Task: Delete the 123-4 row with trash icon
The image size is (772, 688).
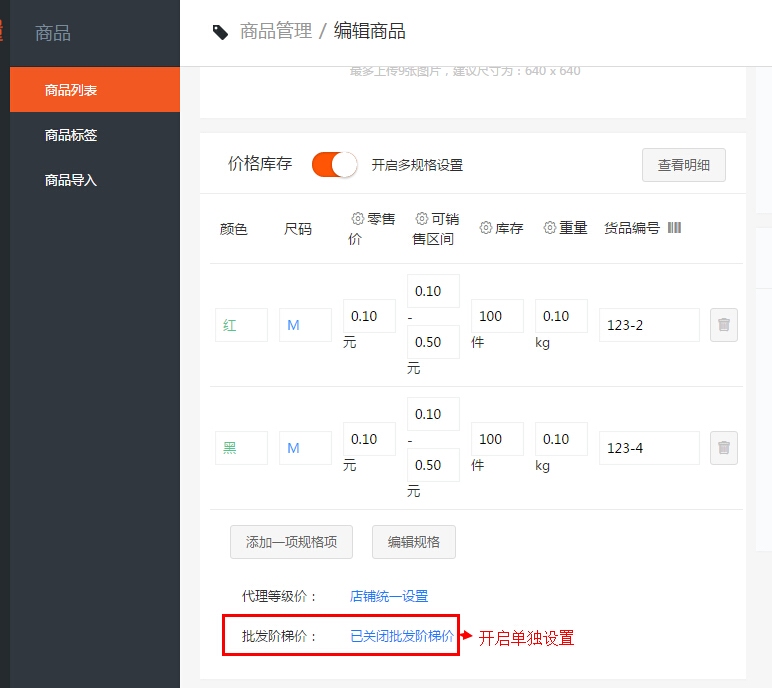Action: pos(724,448)
